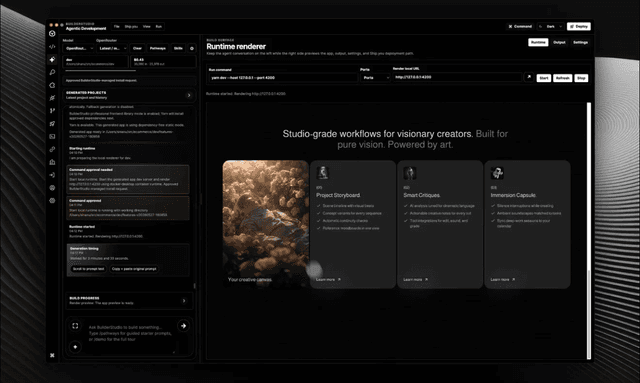Switch to the Runtime tab
This screenshot has width=640, height=383.
coord(538,42)
